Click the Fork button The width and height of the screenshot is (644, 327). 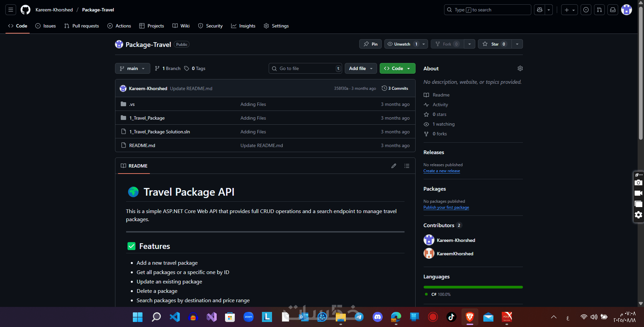[x=447, y=44]
